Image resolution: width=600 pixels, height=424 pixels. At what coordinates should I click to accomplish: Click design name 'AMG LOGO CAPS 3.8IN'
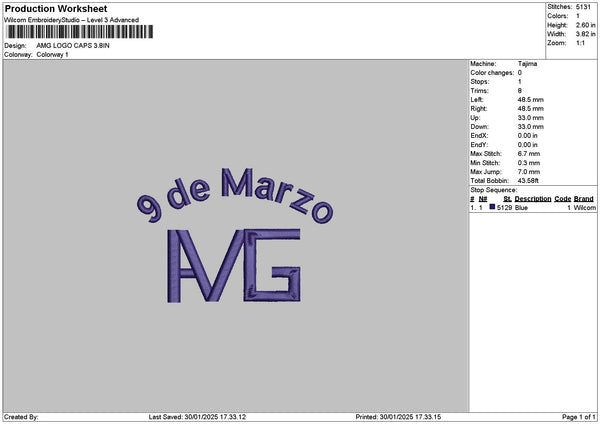[73, 46]
